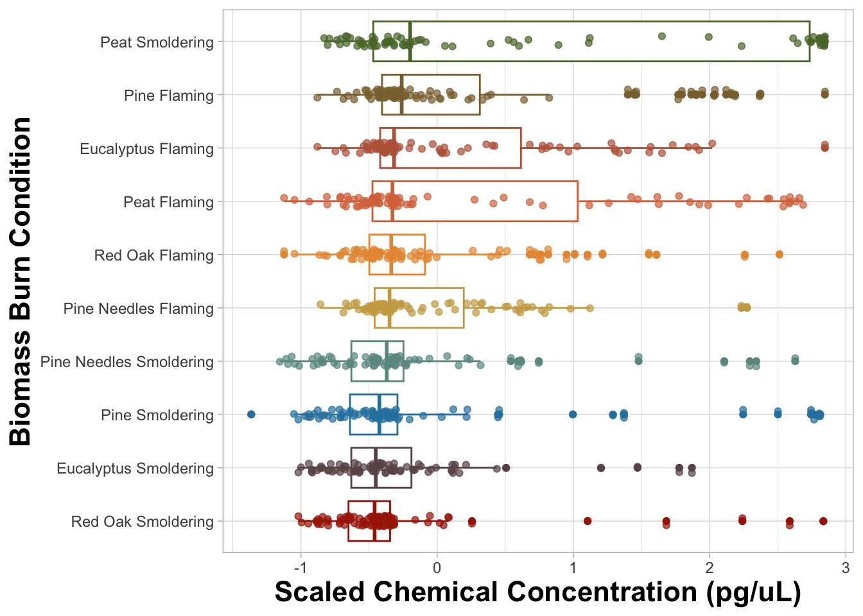The height and width of the screenshot is (616, 863).
Task: Click the x-axis tick label 3
Action: click(x=846, y=567)
